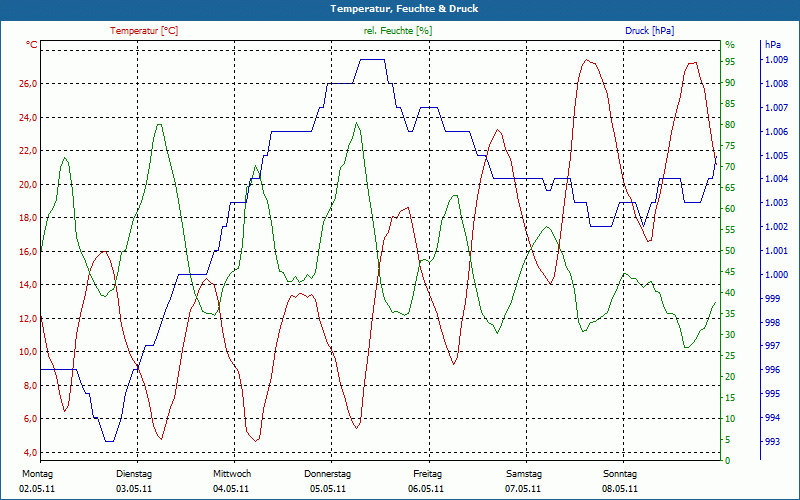Click the 'Mittwoch' day label
The width and height of the screenshot is (800, 500).
(x=232, y=474)
